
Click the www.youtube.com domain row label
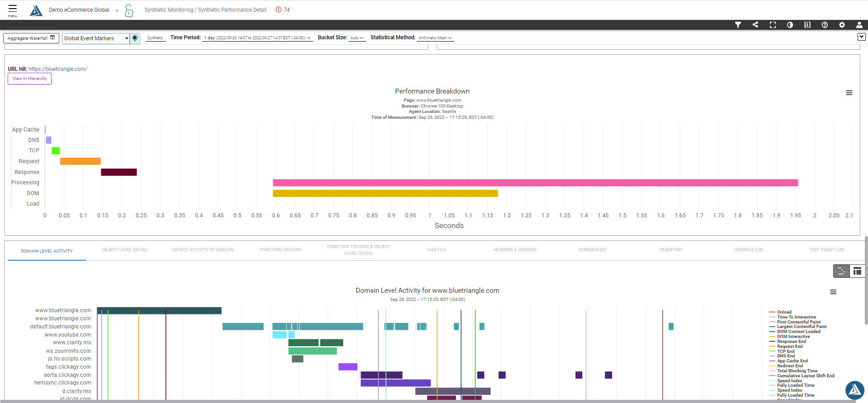click(x=68, y=335)
